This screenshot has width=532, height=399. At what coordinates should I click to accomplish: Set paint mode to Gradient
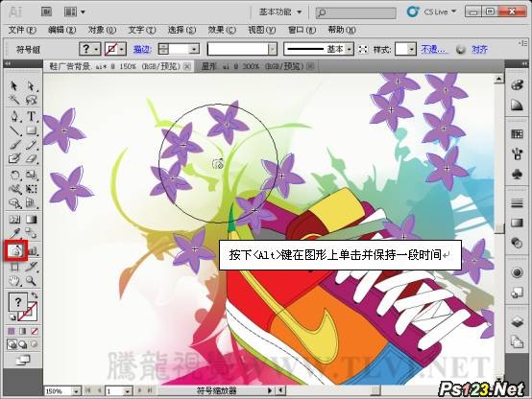click(23, 331)
